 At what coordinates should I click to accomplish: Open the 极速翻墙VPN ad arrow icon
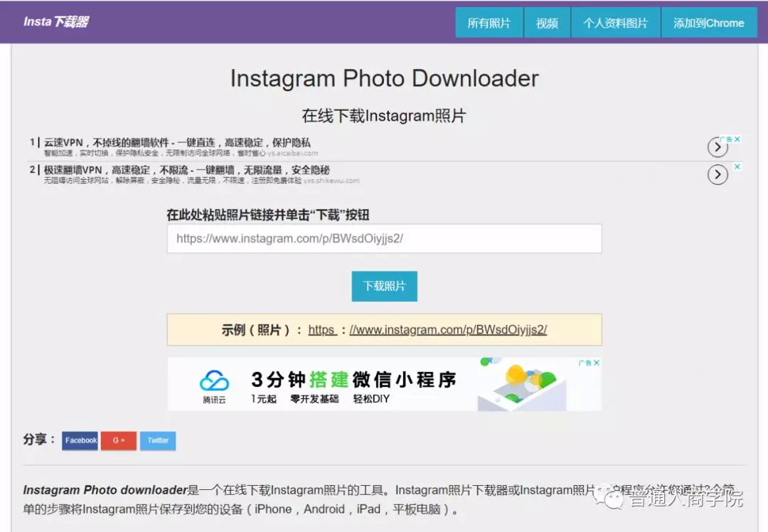(x=717, y=174)
